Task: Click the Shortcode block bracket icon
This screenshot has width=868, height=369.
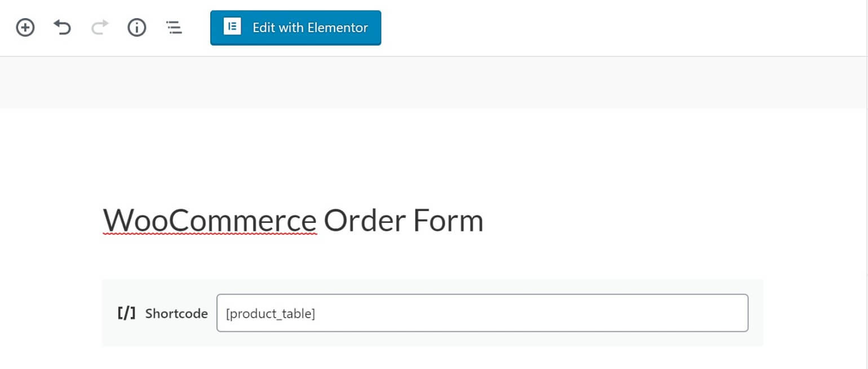Action: 126,313
